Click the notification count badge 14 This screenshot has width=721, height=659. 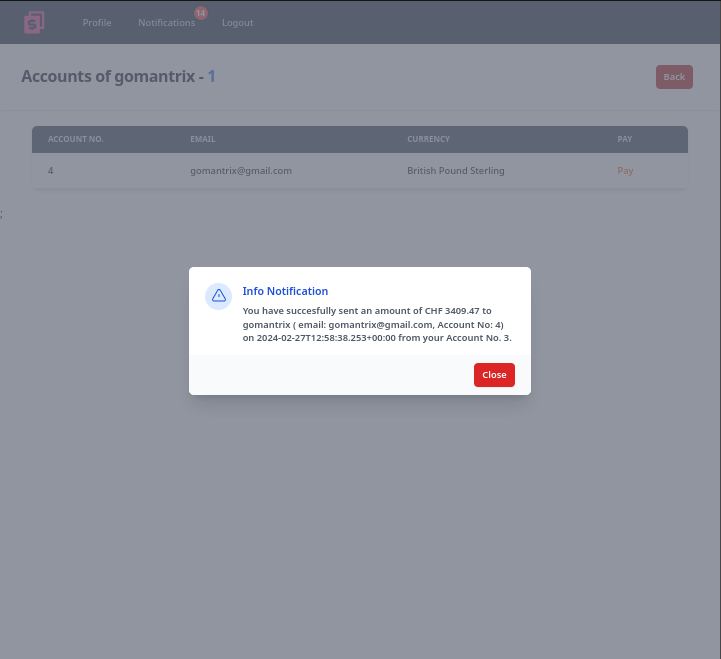click(200, 13)
